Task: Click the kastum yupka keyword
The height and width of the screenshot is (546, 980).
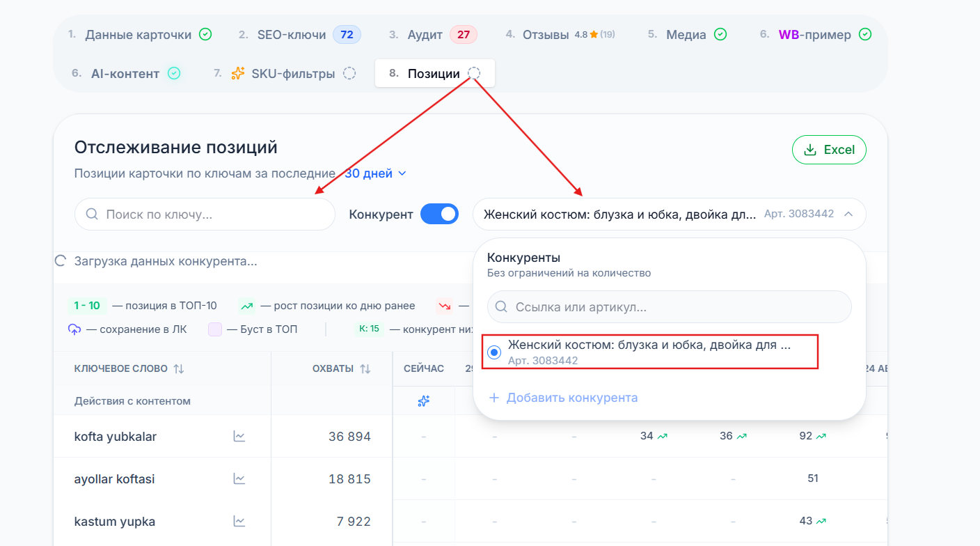Action: point(115,522)
